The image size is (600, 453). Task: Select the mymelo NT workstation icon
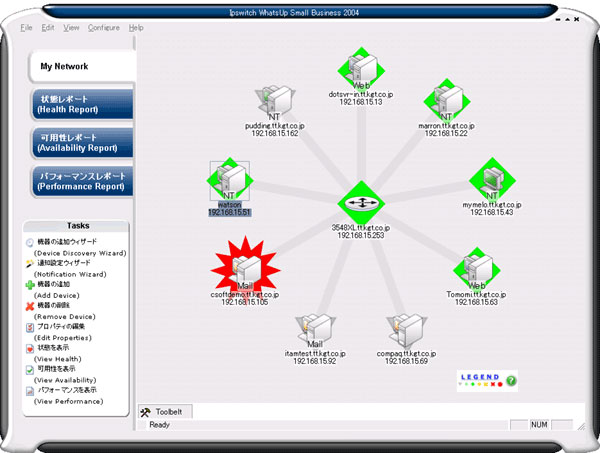point(492,179)
